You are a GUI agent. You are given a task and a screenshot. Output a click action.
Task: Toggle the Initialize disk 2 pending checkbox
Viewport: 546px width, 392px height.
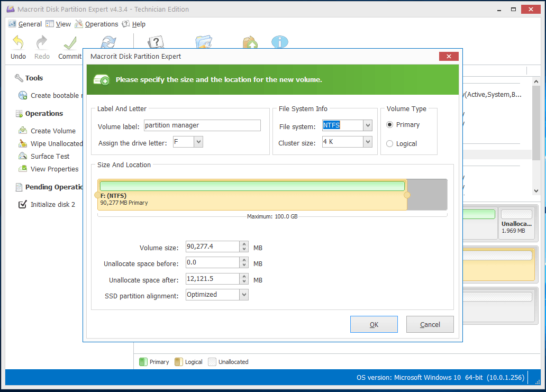[x=22, y=204]
